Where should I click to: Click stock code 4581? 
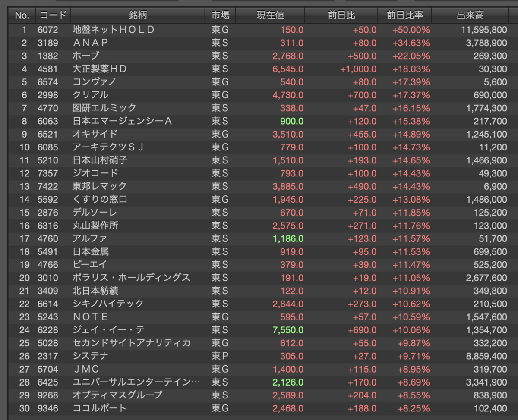pos(47,69)
